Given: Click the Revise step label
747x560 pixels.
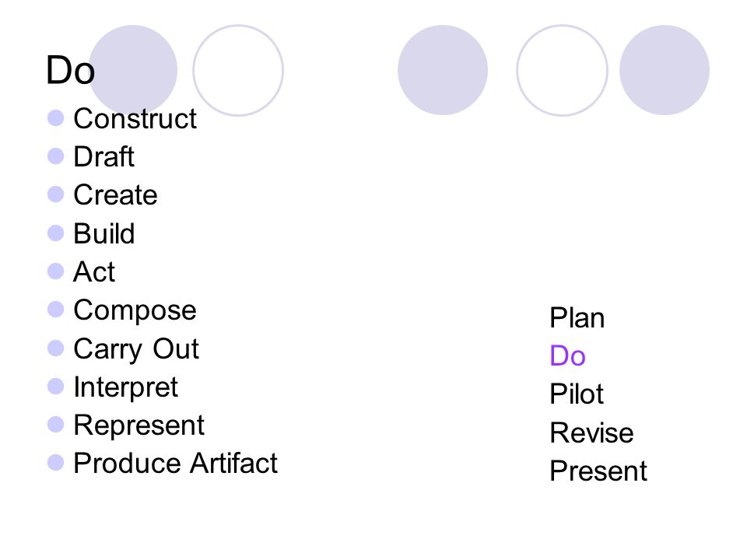Looking at the screenshot, I should pyautogui.click(x=591, y=433).
